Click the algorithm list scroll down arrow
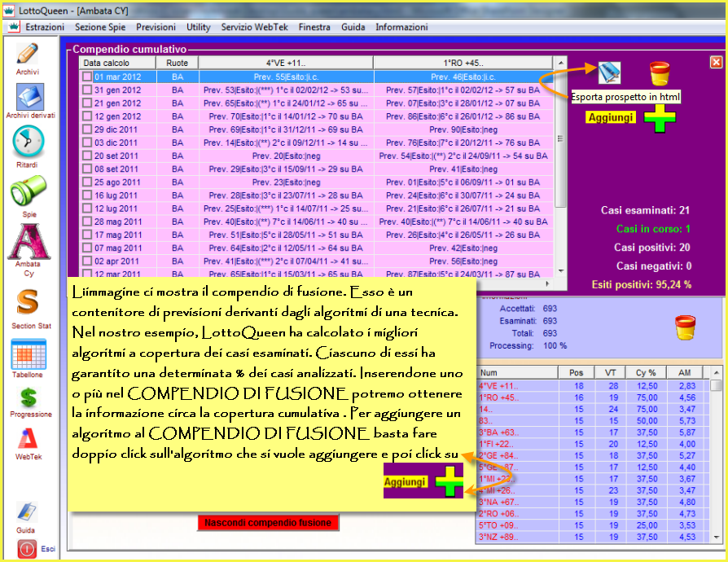This screenshot has width=728, height=562. 717,537
